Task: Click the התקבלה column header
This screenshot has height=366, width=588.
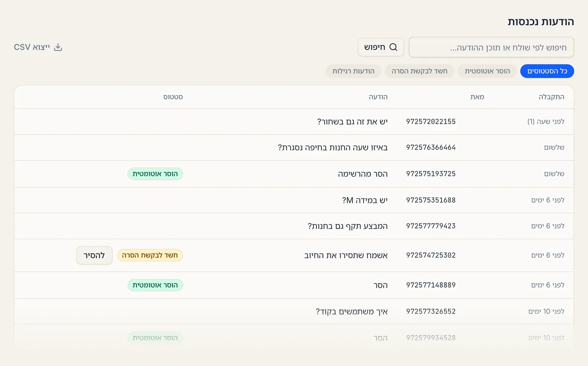Action: click(x=551, y=97)
